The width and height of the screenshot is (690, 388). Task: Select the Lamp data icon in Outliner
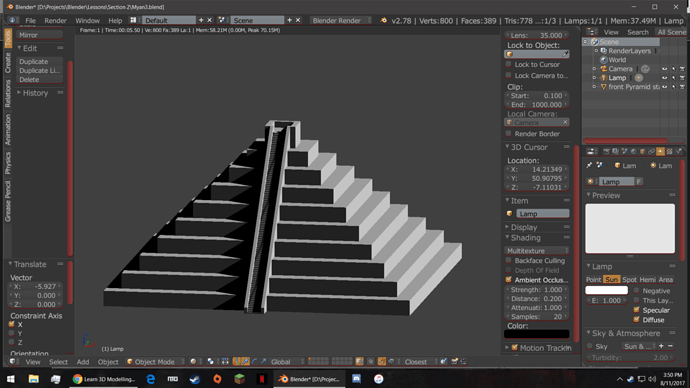[x=639, y=78]
